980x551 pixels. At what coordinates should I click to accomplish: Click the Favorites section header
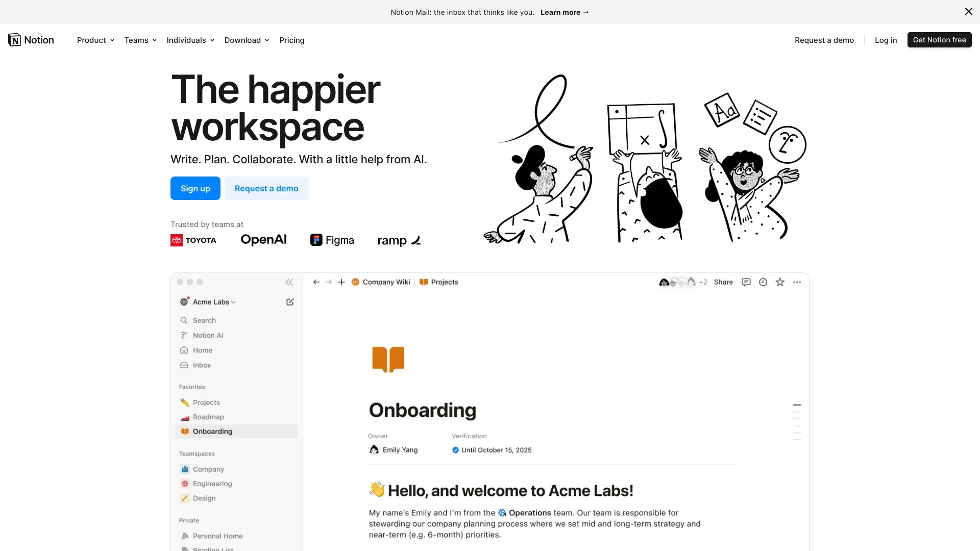[x=192, y=387]
